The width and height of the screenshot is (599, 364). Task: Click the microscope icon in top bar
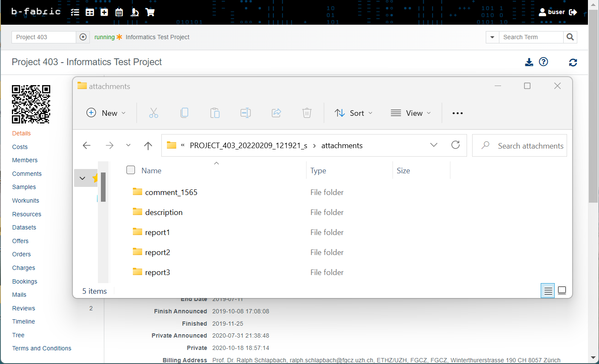tap(135, 12)
